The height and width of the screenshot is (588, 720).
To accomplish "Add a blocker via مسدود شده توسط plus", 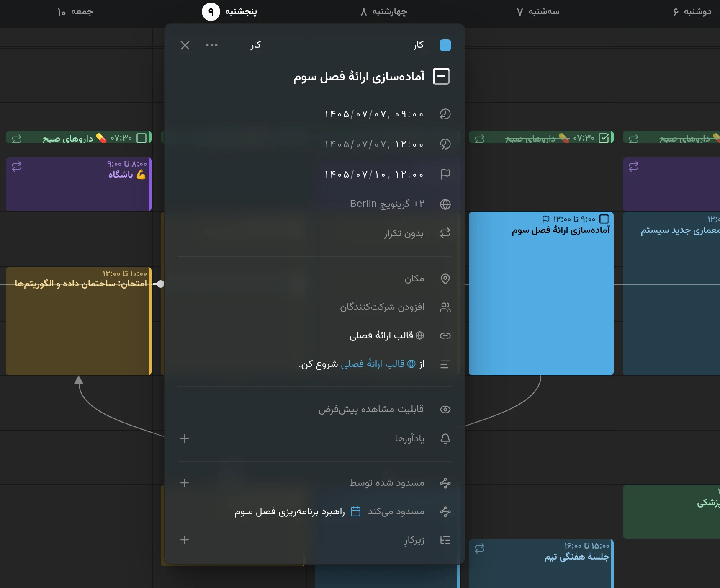I will 185,483.
